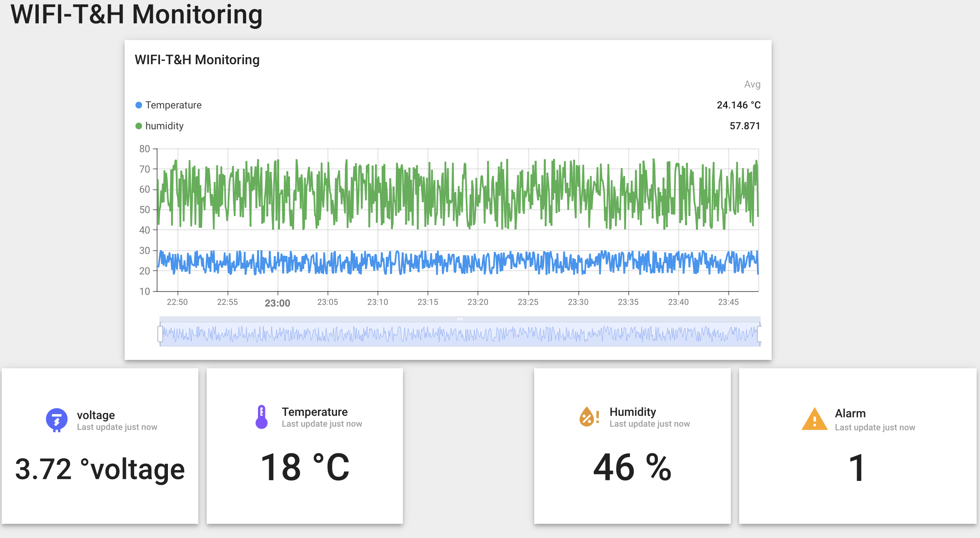The image size is (980, 538).
Task: Click the 24.146 °C average value
Action: [739, 105]
